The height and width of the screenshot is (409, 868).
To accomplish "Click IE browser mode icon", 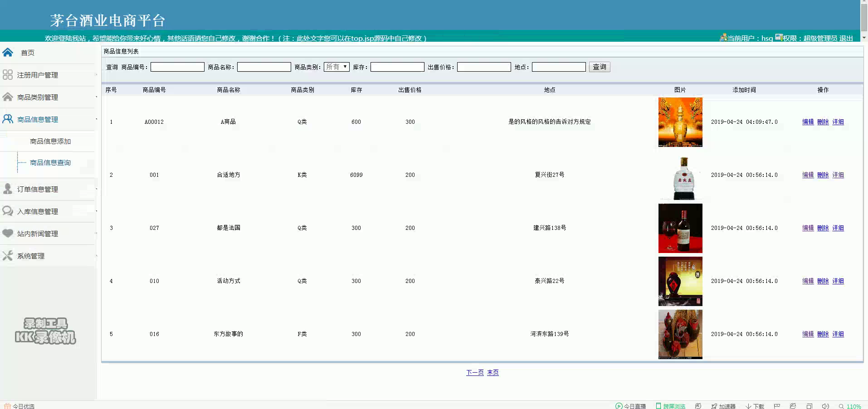I will point(793,406).
